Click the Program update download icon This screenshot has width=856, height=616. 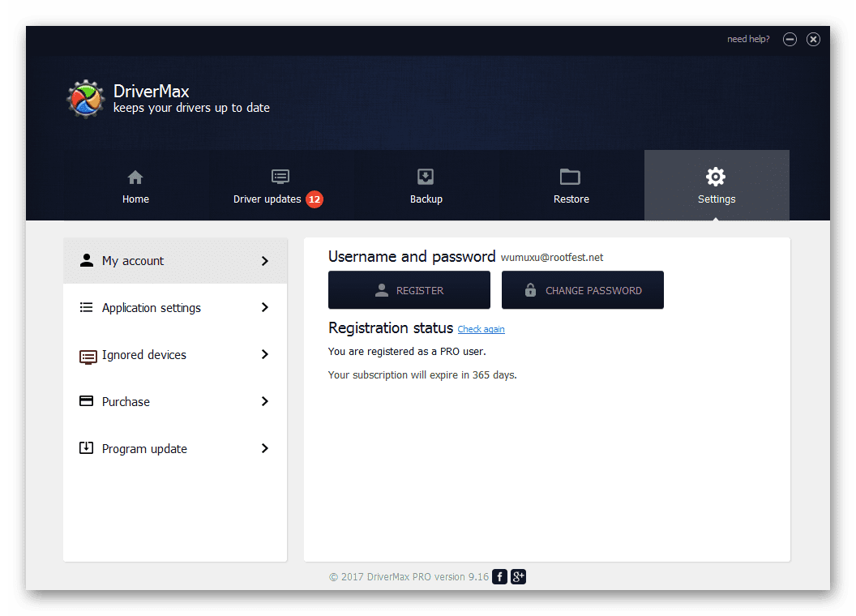point(86,447)
